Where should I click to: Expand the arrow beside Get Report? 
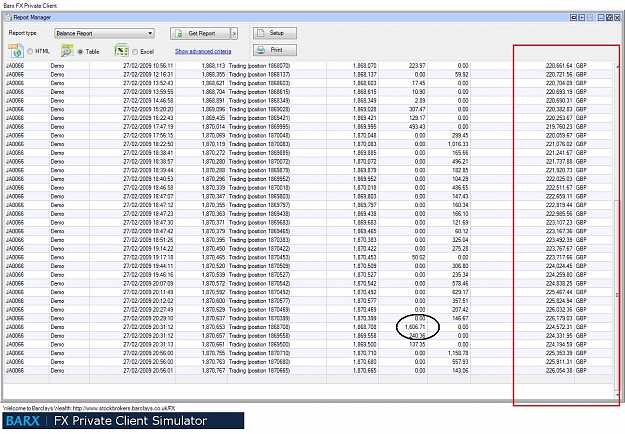(x=234, y=33)
